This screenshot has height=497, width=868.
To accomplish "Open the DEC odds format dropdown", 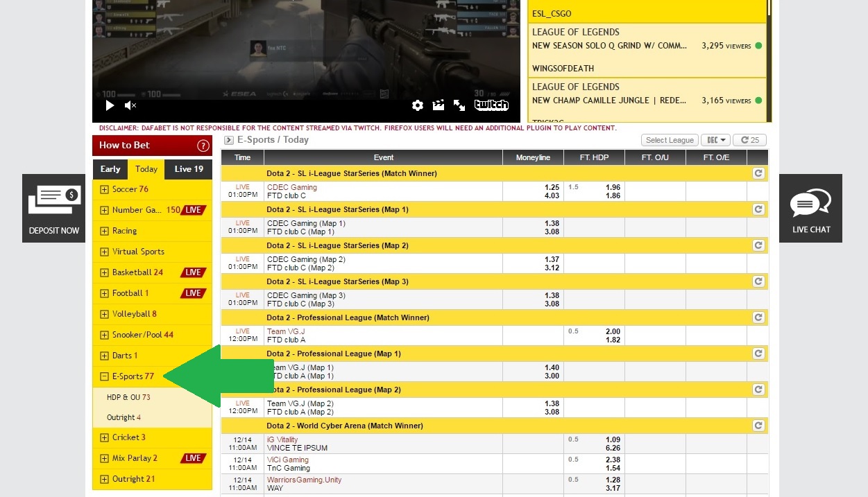I will tap(714, 139).
